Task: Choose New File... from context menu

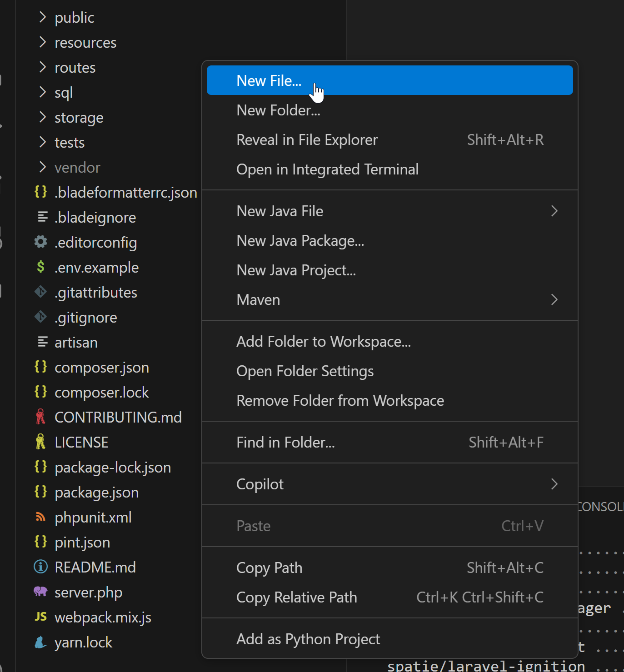Action: (x=269, y=81)
